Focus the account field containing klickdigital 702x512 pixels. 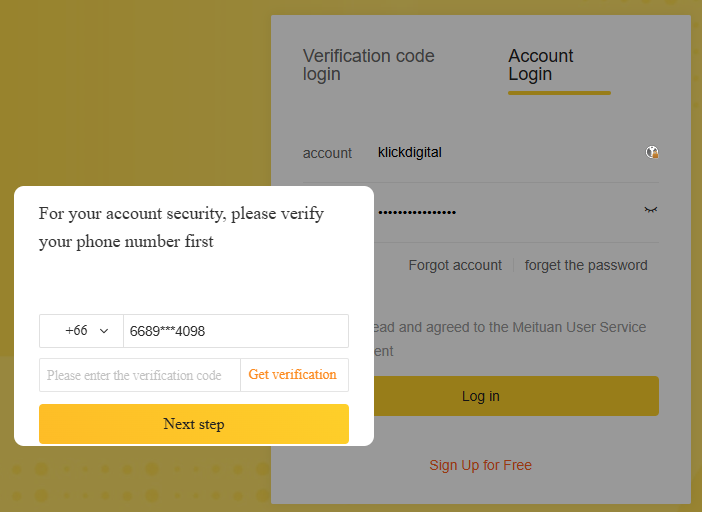pyautogui.click(x=500, y=153)
